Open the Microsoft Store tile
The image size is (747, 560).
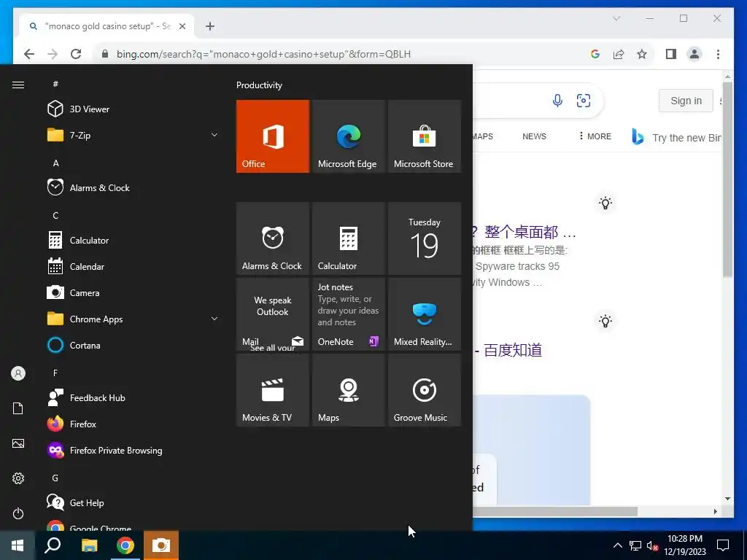(x=425, y=136)
